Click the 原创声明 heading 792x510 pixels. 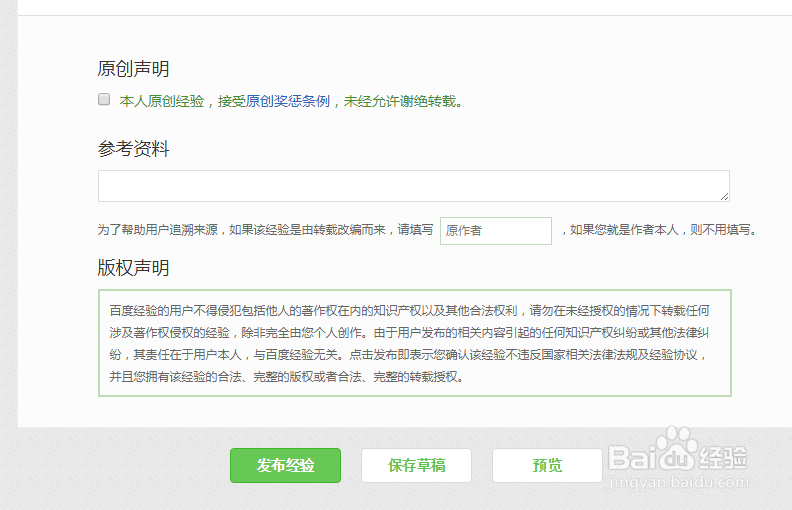coord(133,69)
